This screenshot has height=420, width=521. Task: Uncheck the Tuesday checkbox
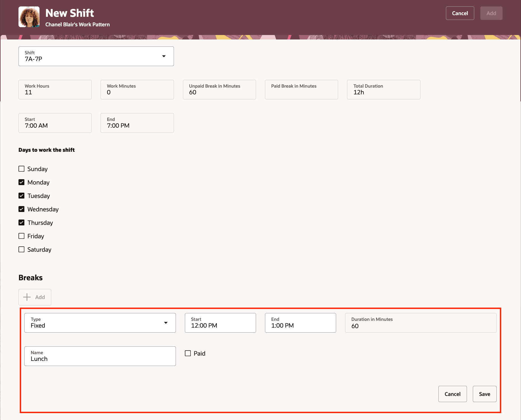coord(22,195)
